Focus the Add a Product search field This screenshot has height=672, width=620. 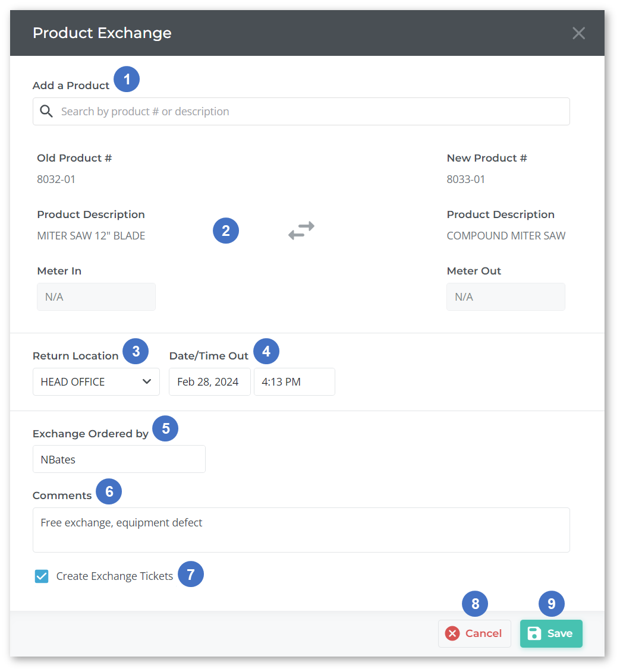pos(301,112)
